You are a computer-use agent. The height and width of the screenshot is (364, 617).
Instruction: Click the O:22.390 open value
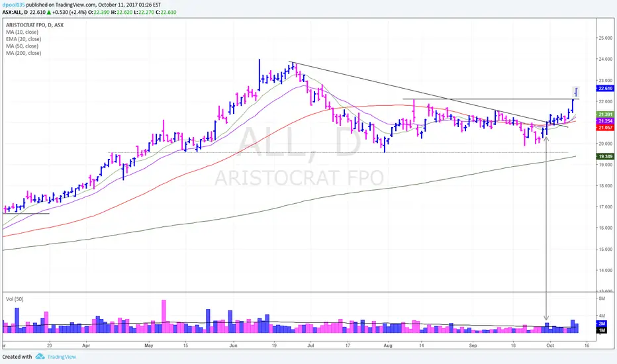[x=99, y=12]
